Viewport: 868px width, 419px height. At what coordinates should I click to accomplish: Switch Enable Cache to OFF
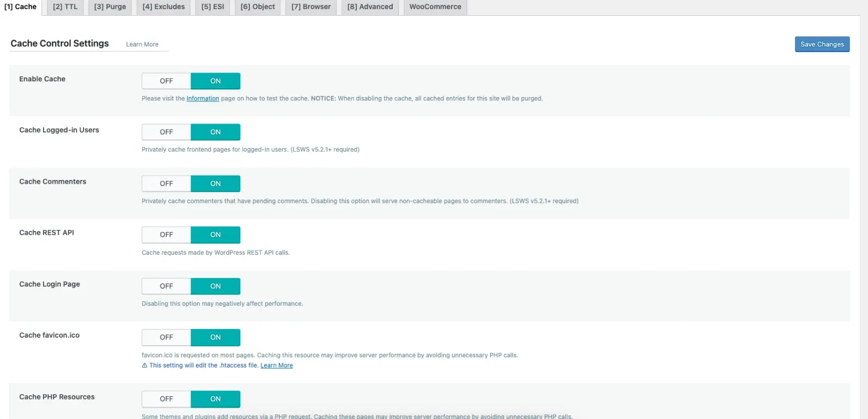[x=167, y=81]
